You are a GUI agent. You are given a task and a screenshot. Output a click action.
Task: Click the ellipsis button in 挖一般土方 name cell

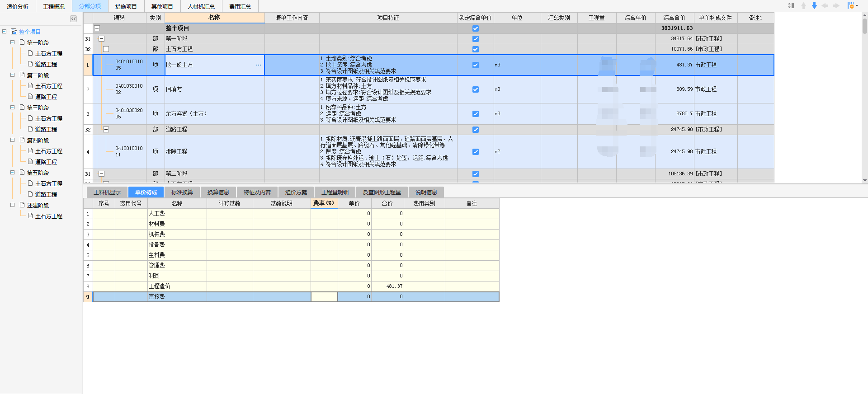point(259,65)
